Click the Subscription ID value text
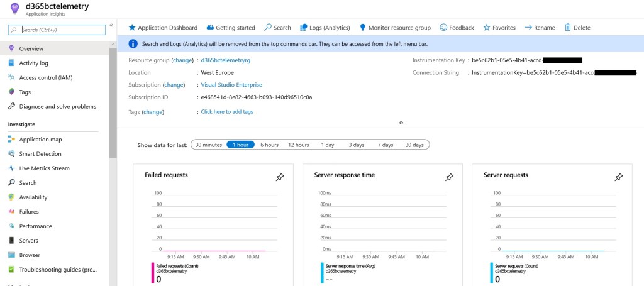The width and height of the screenshot is (644, 286). pos(257,97)
